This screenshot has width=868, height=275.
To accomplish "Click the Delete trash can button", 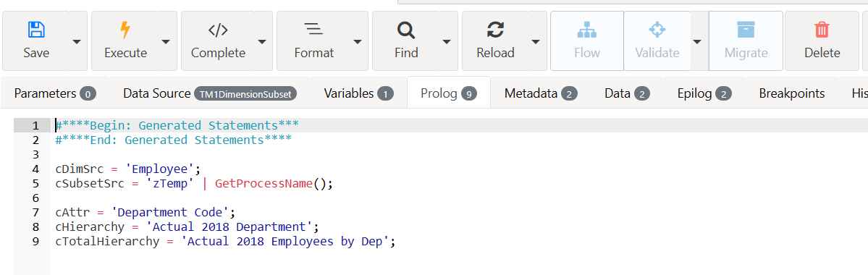I will point(822,41).
